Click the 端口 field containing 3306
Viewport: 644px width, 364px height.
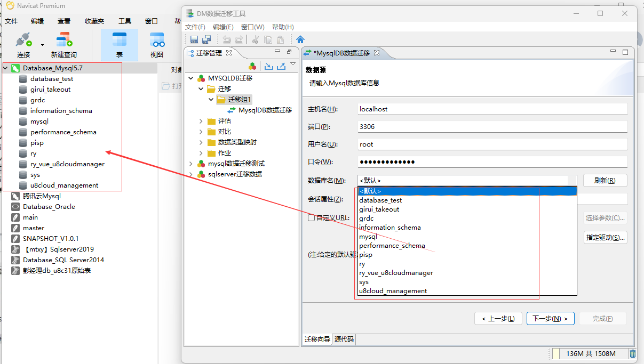click(492, 126)
